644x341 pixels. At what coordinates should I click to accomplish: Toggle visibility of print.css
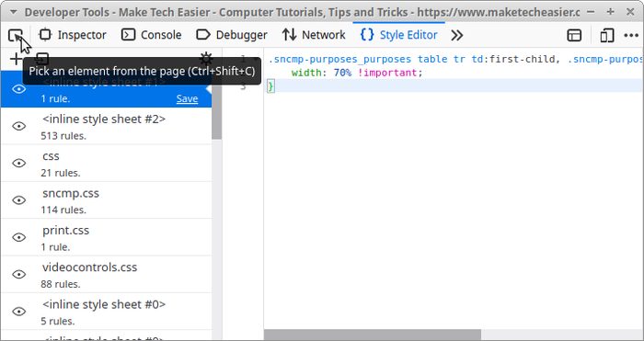(x=19, y=237)
